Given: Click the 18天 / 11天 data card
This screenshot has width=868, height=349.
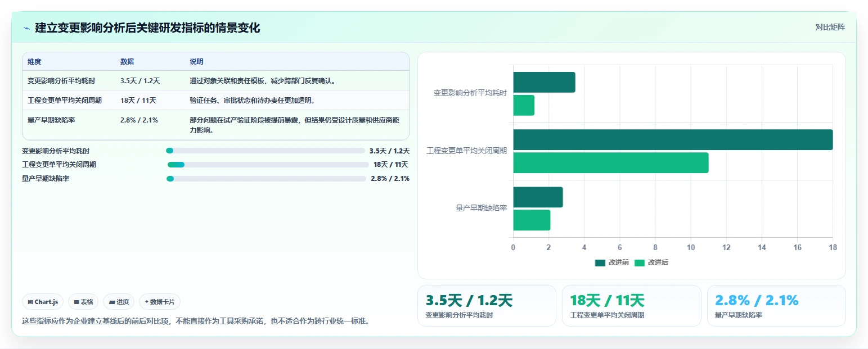Looking at the screenshot, I should (632, 306).
